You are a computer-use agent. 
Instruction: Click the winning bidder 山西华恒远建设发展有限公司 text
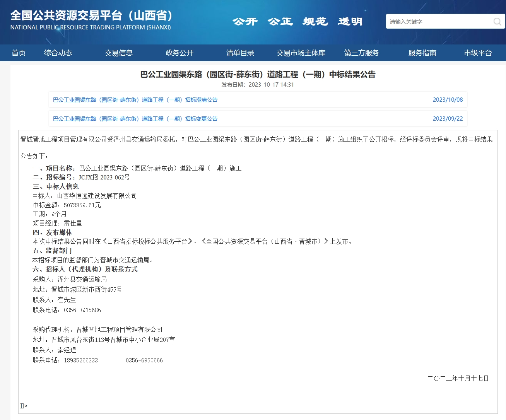(97, 196)
